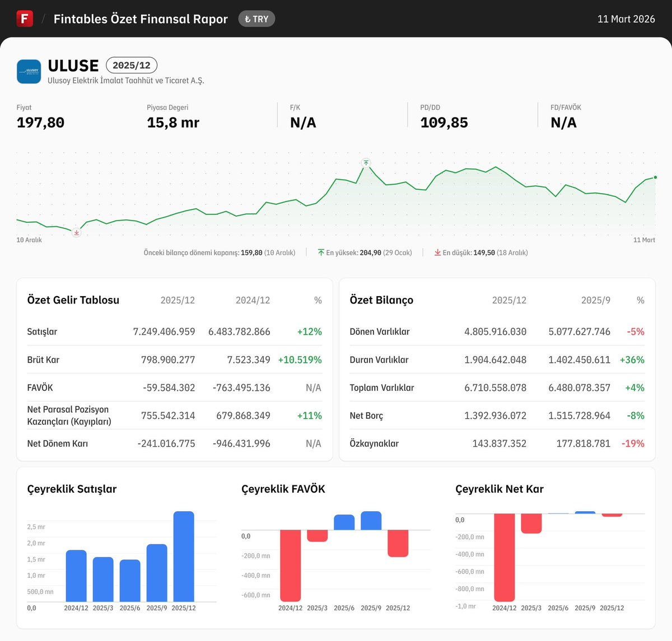Click the 2024/12 red bar in Çeyreklik FAVÖK
Screen dimensions: 672x641
point(290,566)
